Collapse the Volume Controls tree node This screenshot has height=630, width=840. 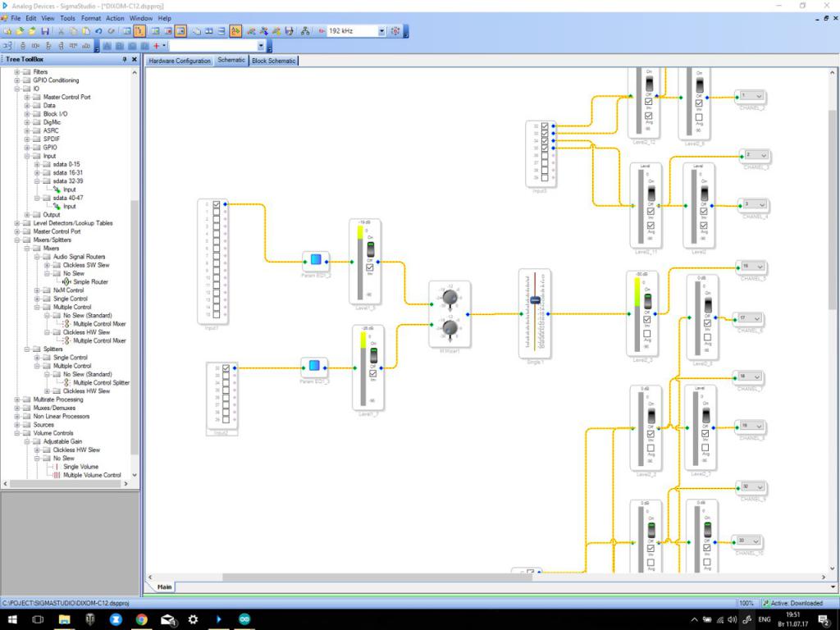click(x=16, y=433)
